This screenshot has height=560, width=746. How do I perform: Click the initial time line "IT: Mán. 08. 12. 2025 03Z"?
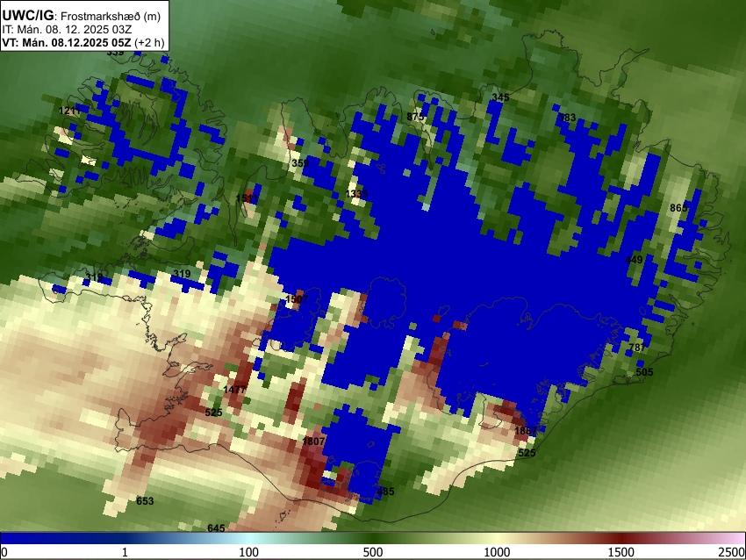(67, 30)
